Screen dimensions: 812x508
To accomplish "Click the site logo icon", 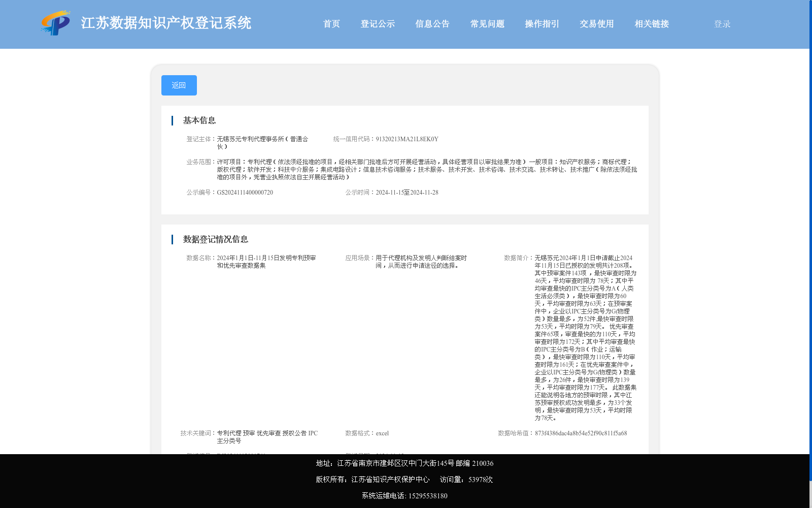I will pyautogui.click(x=56, y=23).
